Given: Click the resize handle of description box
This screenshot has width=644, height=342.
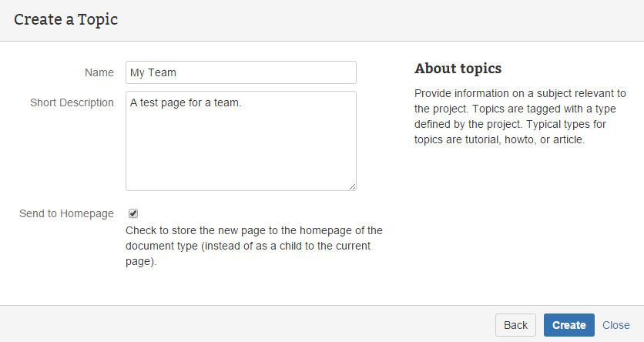Looking at the screenshot, I should click(352, 186).
